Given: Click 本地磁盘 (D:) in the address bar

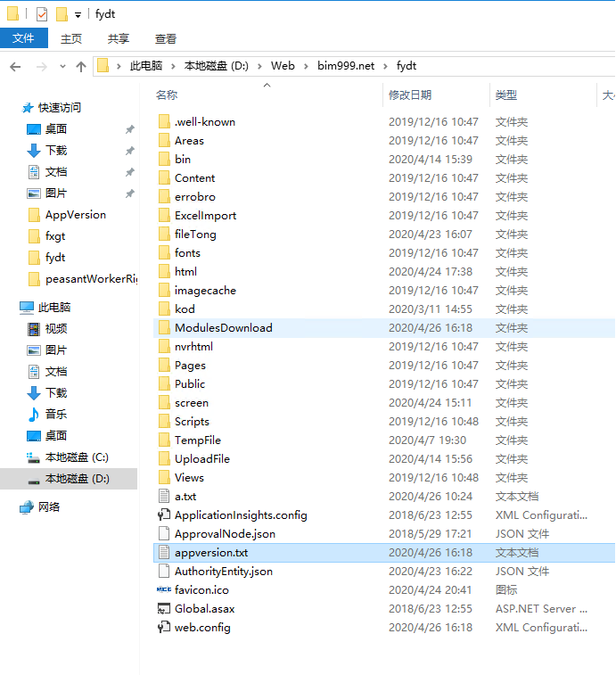Looking at the screenshot, I should click(216, 66).
